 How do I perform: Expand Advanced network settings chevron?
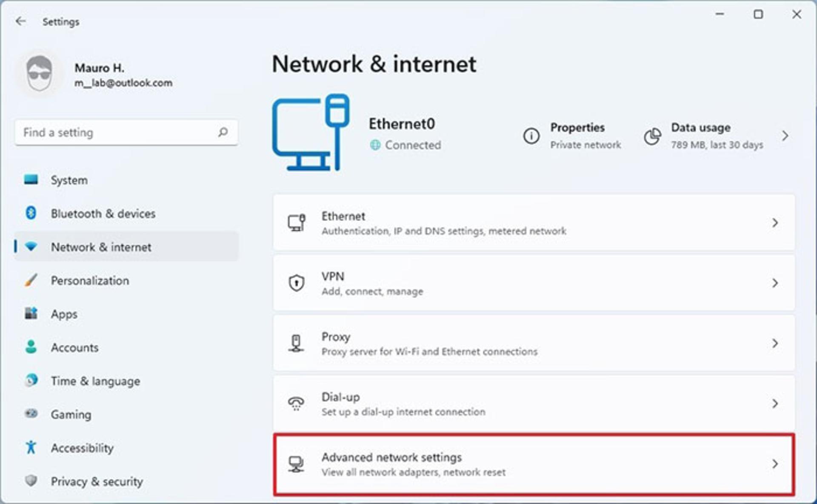tap(775, 464)
